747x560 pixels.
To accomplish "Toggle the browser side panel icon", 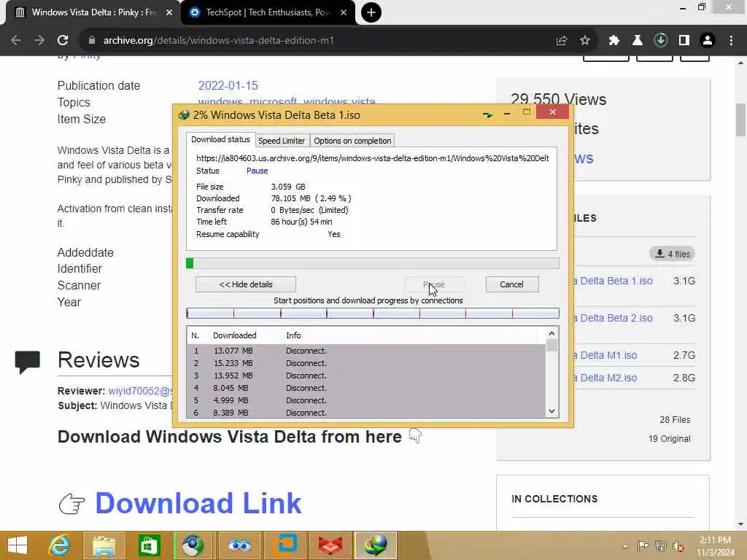I will pyautogui.click(x=684, y=41).
